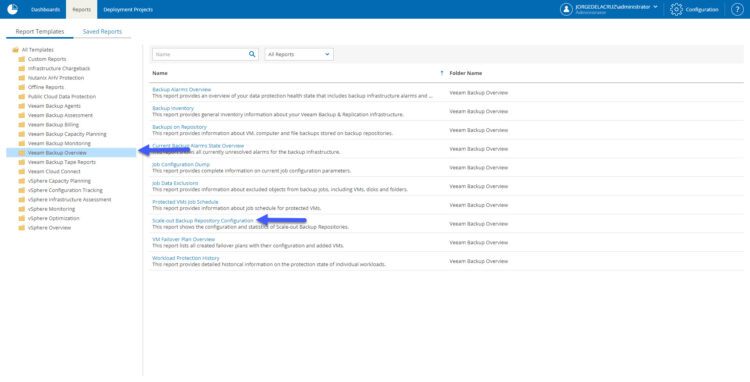This screenshot has width=750, height=382.
Task: Click the vSphere Overview folder icon
Action: coord(22,228)
